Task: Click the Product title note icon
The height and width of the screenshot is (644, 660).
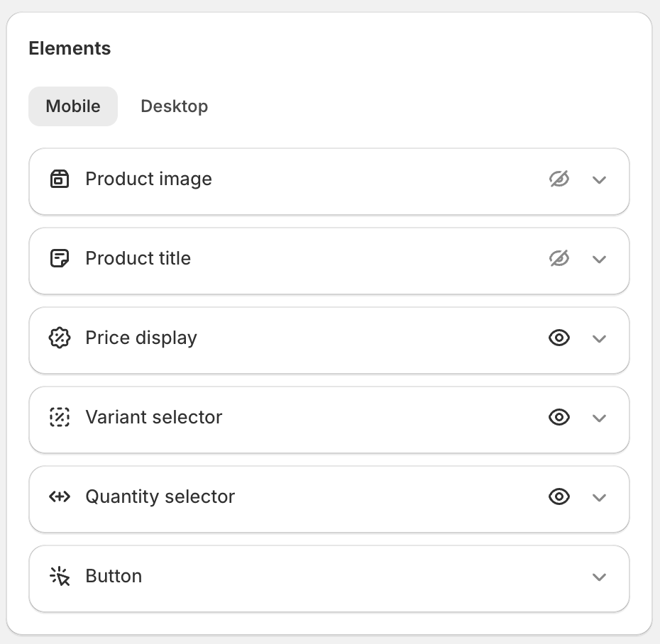Action: [60, 259]
